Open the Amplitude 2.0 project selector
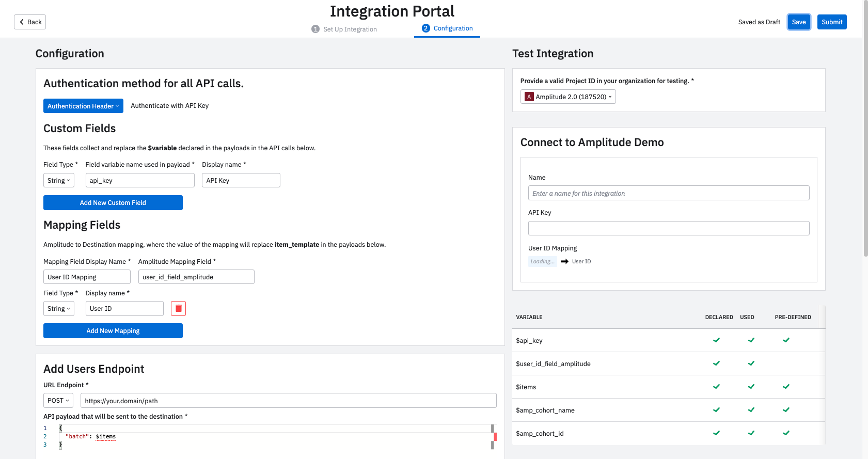The width and height of the screenshot is (868, 459). 568,97
